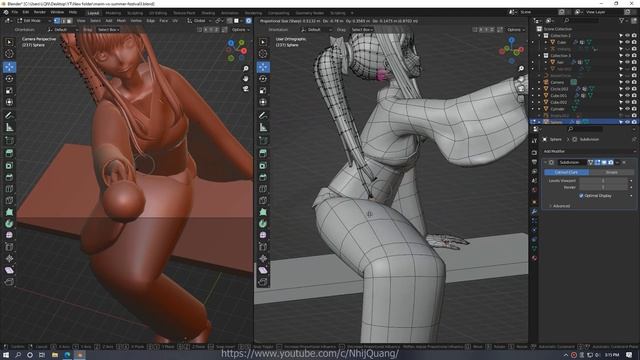Toggle visibility eye of Camera object
This screenshot has width=640, height=360.
pos(627,82)
